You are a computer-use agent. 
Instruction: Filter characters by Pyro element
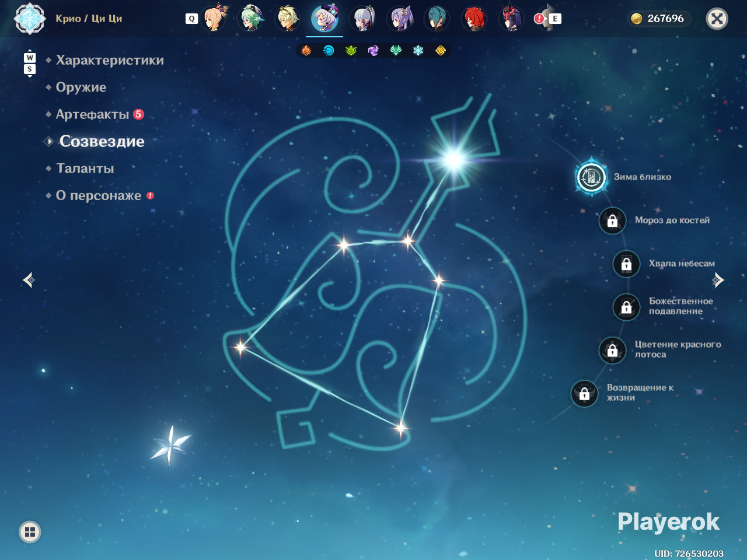[306, 51]
